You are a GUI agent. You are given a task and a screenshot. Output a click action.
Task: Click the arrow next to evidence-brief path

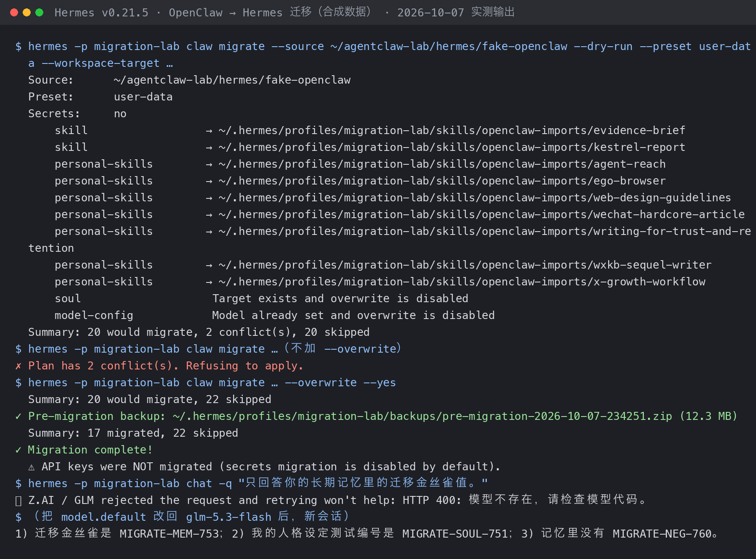pos(209,131)
